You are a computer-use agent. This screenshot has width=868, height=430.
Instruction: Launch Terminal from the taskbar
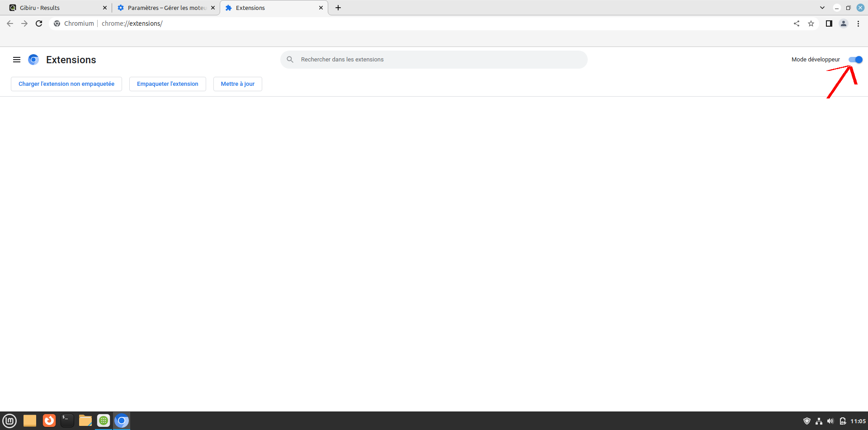click(x=67, y=421)
